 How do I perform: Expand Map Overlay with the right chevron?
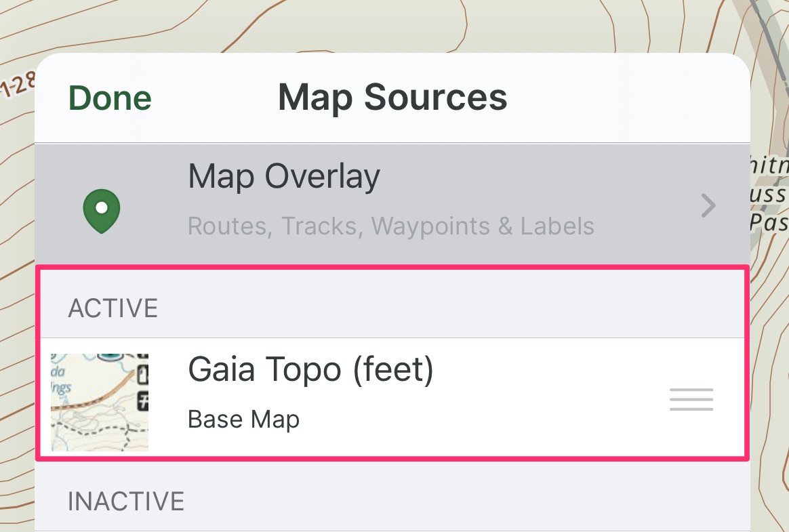coord(708,205)
